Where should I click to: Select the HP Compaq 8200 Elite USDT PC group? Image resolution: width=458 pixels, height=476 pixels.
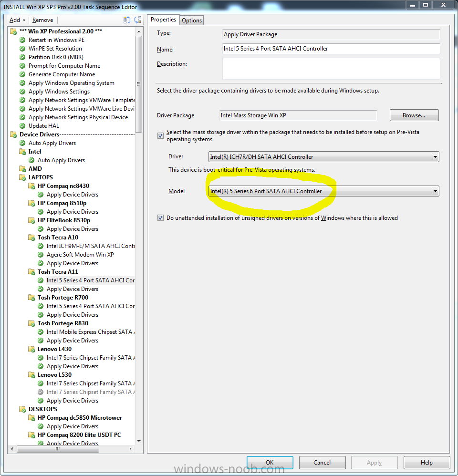79,435
